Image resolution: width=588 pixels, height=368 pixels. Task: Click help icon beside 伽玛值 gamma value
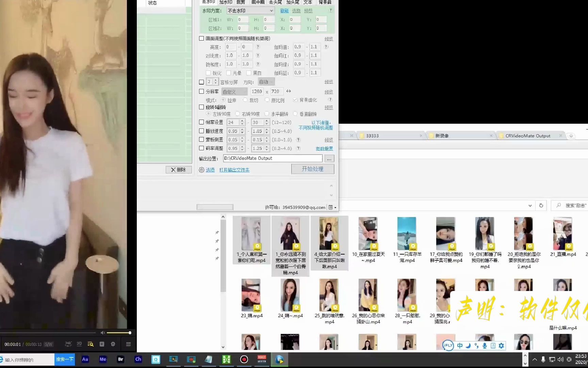click(x=326, y=47)
